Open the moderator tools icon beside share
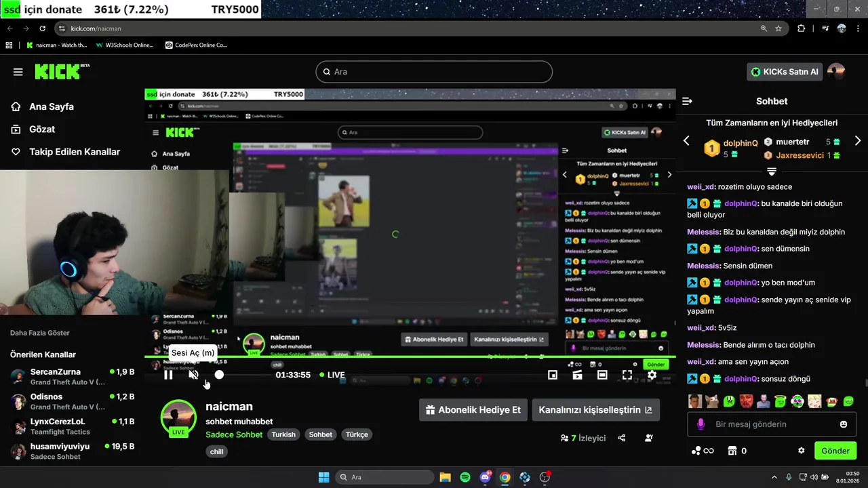The width and height of the screenshot is (868, 488). [x=649, y=438]
